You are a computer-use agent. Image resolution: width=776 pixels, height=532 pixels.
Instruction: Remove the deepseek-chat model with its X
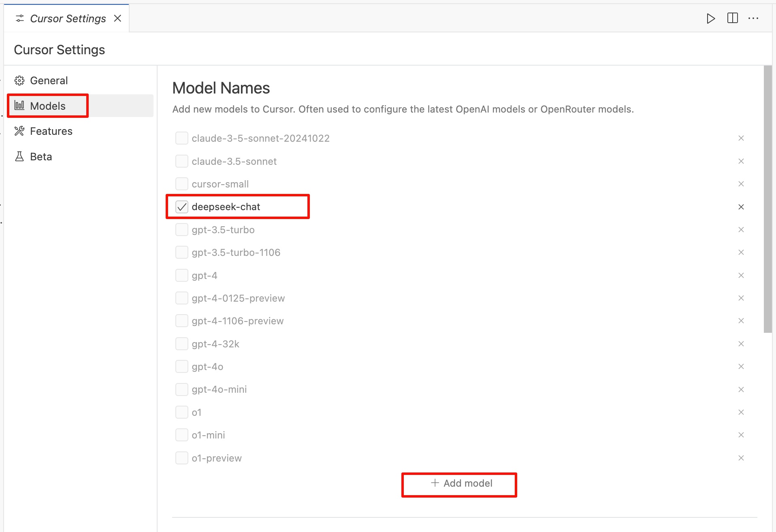coord(741,207)
